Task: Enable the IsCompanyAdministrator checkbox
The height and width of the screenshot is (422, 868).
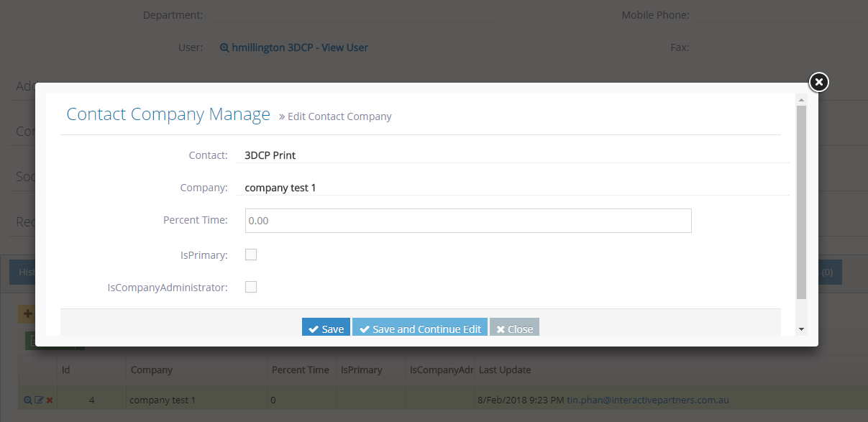Action: [x=251, y=287]
